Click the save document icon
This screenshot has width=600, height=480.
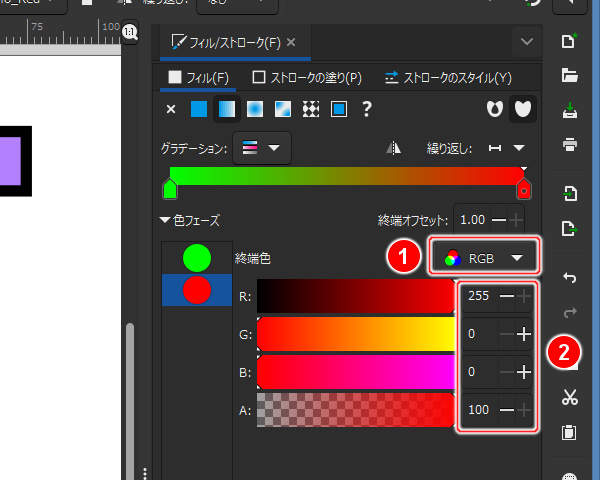point(569,110)
